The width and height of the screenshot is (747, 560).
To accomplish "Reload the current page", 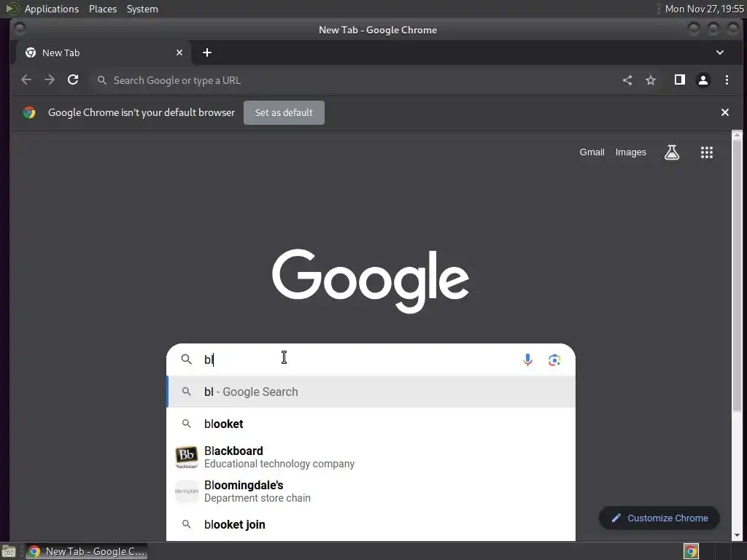I will point(73,80).
